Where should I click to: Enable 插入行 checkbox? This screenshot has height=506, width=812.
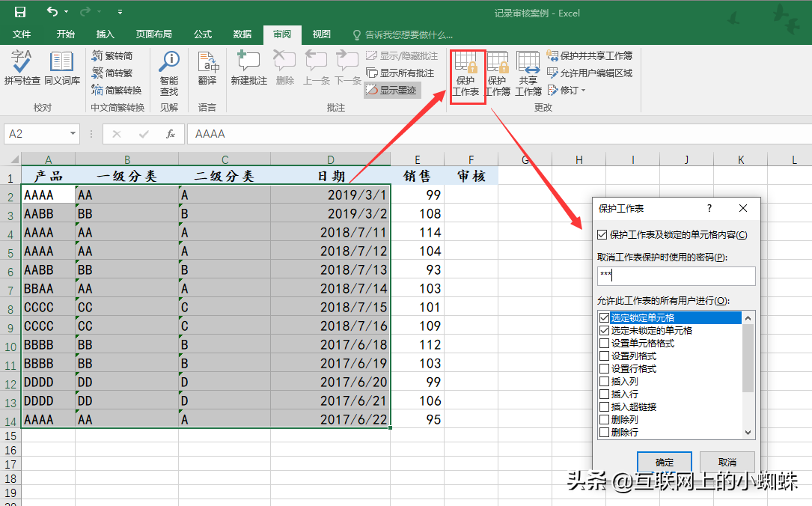coord(604,394)
